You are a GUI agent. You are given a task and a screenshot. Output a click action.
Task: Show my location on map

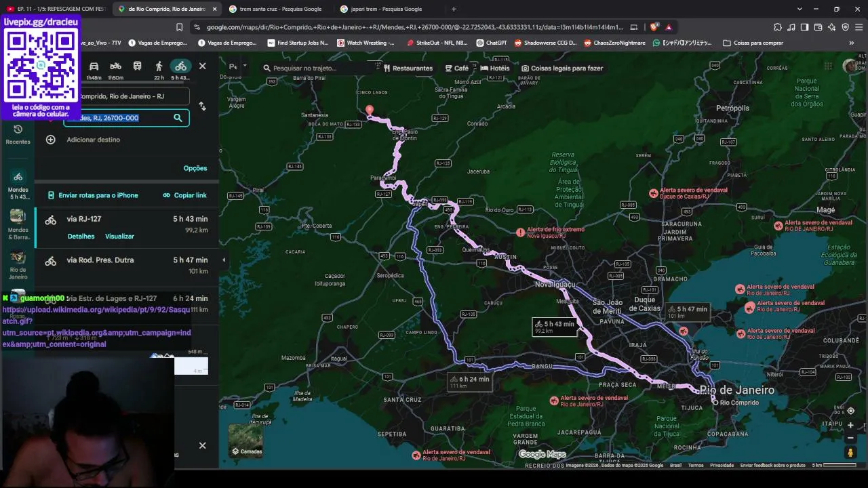point(850,411)
